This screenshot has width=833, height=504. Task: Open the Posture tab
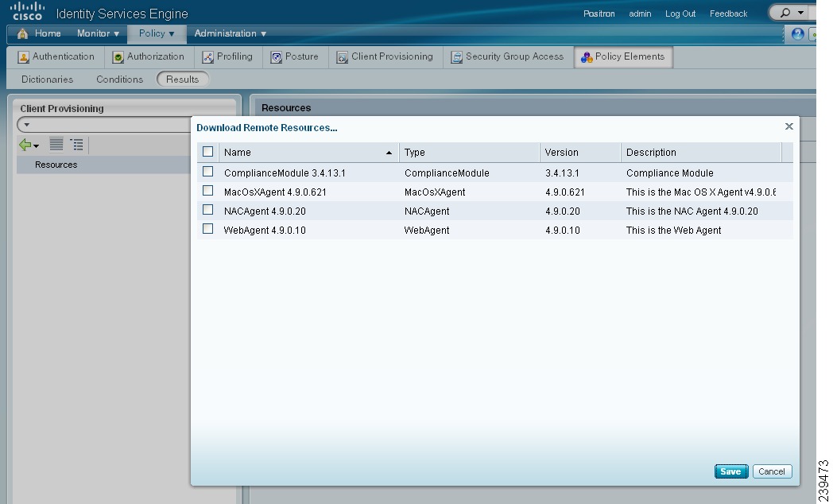point(294,56)
